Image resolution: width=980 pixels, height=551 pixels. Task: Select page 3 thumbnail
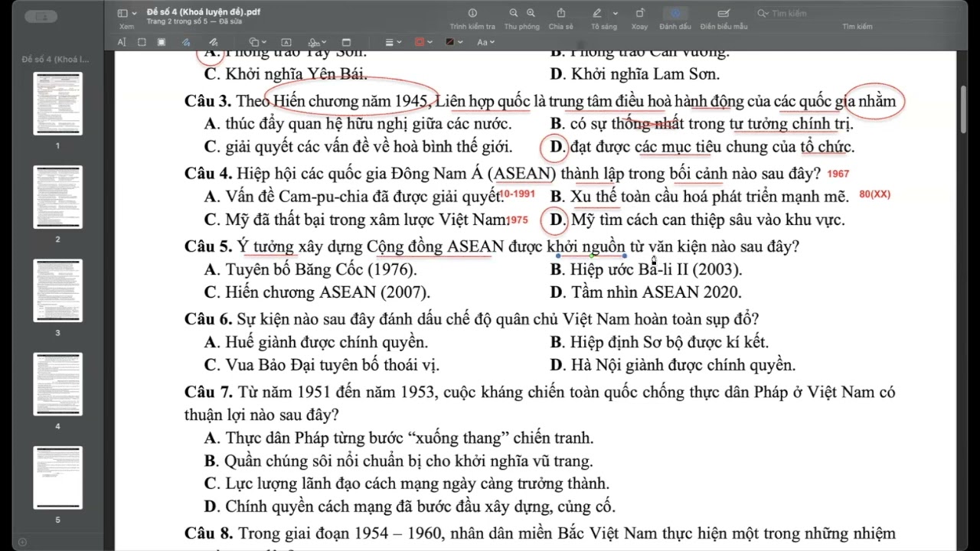point(57,291)
